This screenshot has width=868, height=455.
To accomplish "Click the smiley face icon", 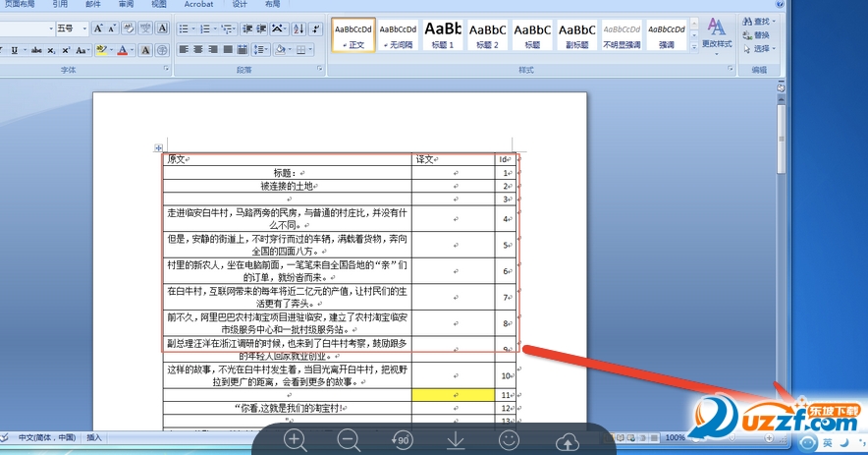I will (x=509, y=440).
